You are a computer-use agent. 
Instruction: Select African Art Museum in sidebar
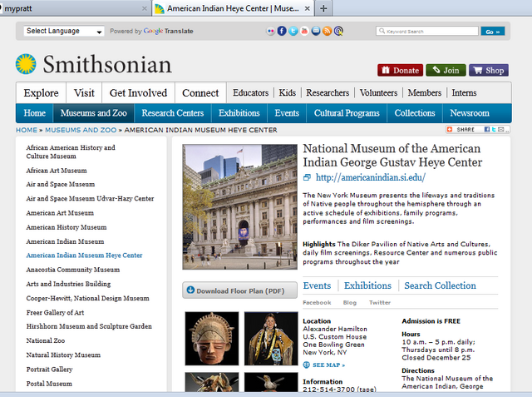pyautogui.click(x=57, y=171)
